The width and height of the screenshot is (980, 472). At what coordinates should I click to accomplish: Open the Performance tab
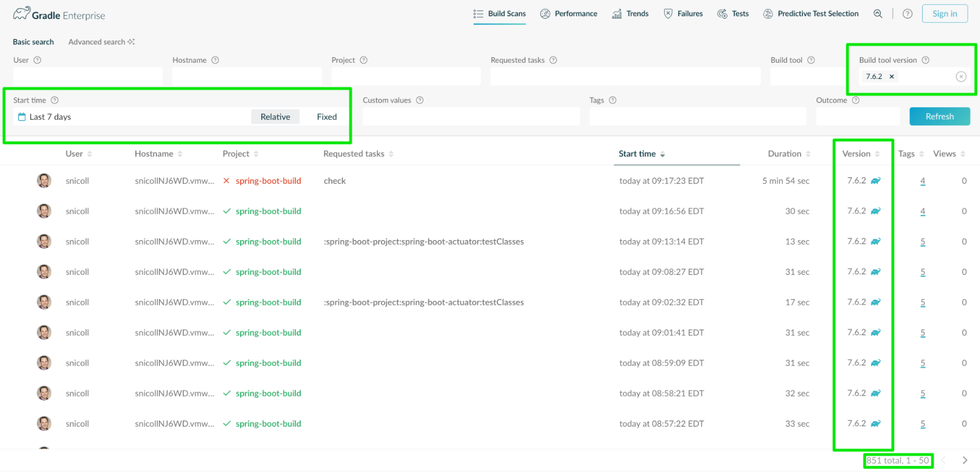569,14
